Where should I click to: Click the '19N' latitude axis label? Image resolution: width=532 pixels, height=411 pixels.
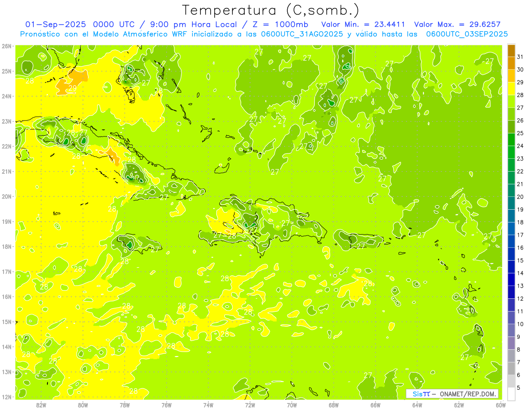tap(7, 222)
